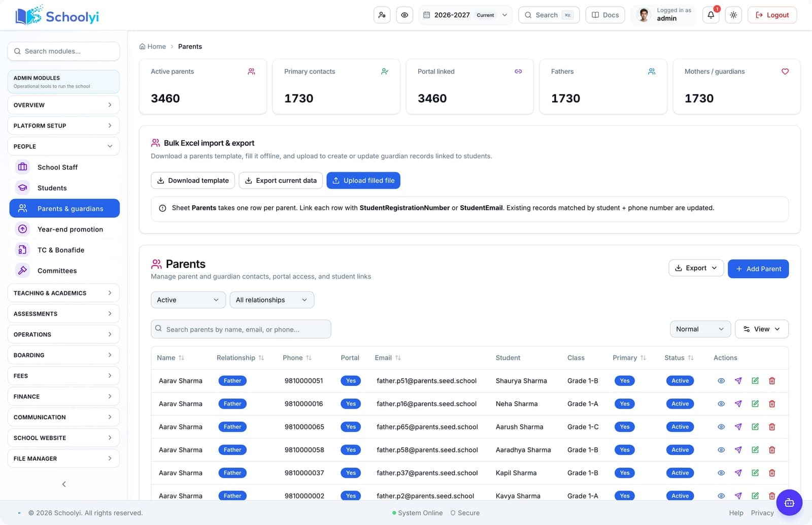Screen dimensions: 812x525
Task: Send portal invite for father.p51 row
Action: [x=738, y=381]
